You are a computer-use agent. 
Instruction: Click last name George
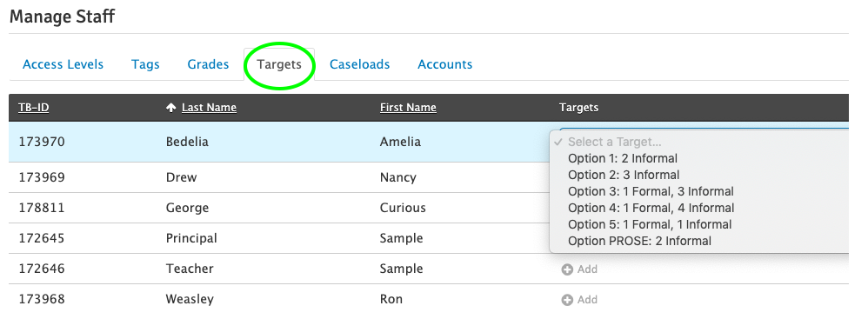[x=187, y=209]
